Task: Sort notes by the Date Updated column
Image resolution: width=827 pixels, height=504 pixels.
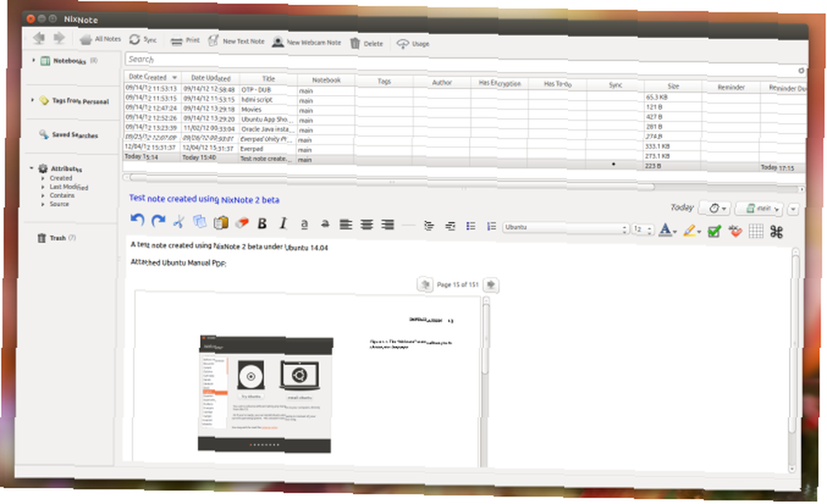Action: pyautogui.click(x=210, y=78)
